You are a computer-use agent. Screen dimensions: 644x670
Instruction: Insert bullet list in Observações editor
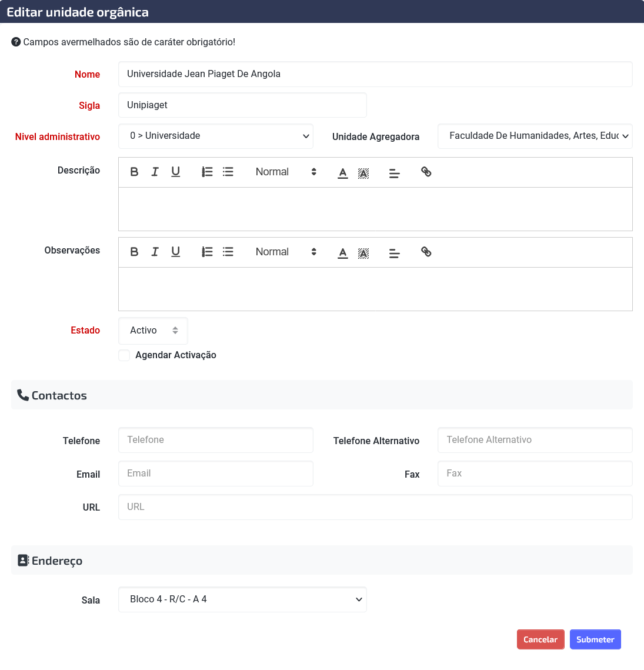coord(228,252)
